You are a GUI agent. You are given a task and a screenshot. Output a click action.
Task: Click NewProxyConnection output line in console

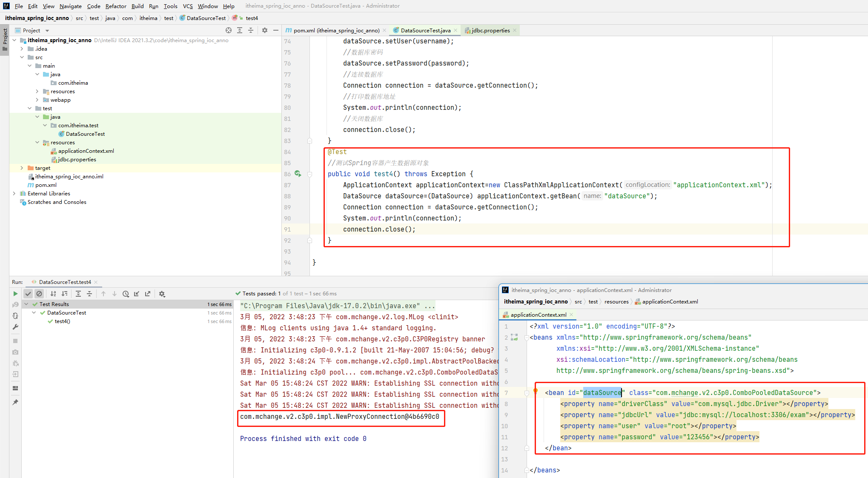(x=339, y=417)
